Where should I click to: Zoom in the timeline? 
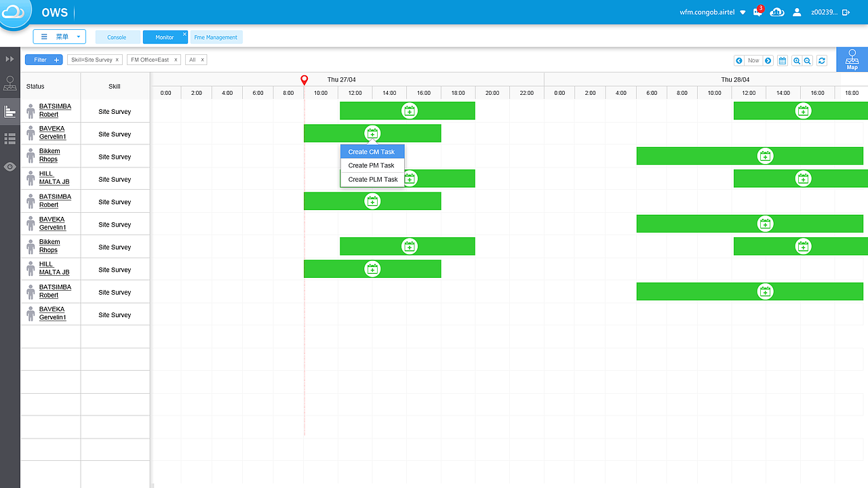797,60
